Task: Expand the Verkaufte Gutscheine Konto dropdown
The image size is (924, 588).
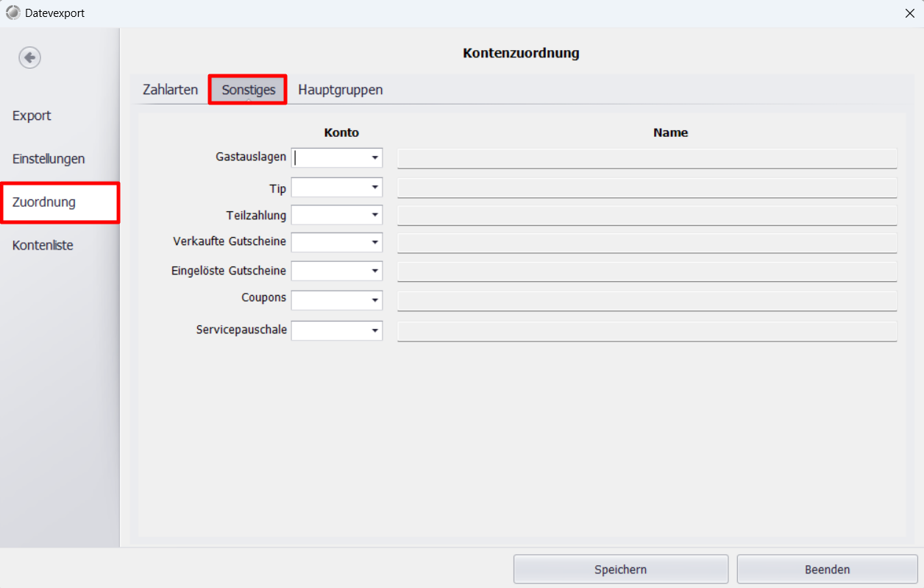Action: click(374, 243)
